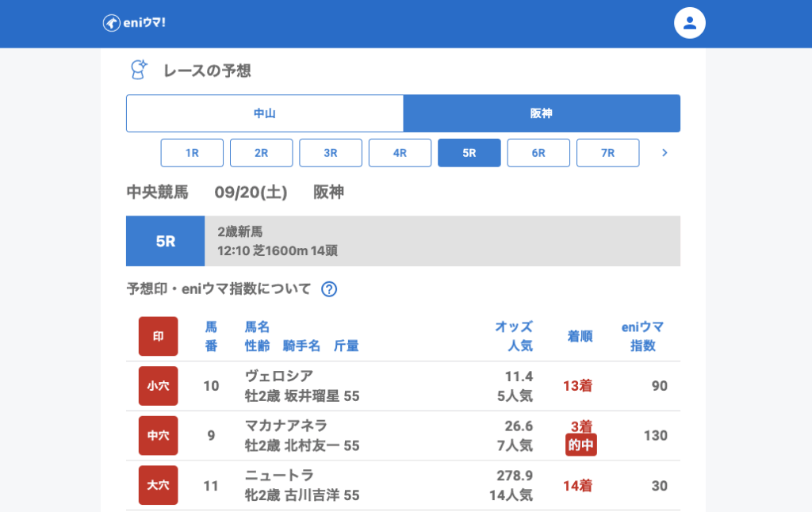The image size is (812, 512).
Task: Open race 4R predictions
Action: [400, 153]
